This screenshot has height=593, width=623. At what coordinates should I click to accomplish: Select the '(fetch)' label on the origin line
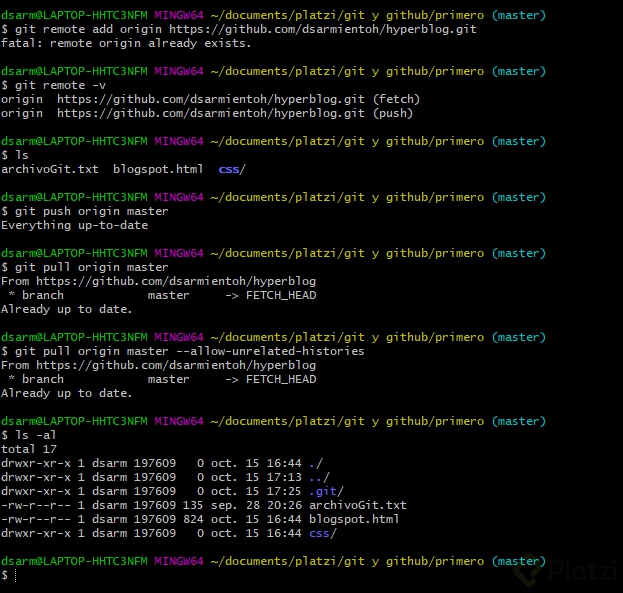pyautogui.click(x=396, y=99)
